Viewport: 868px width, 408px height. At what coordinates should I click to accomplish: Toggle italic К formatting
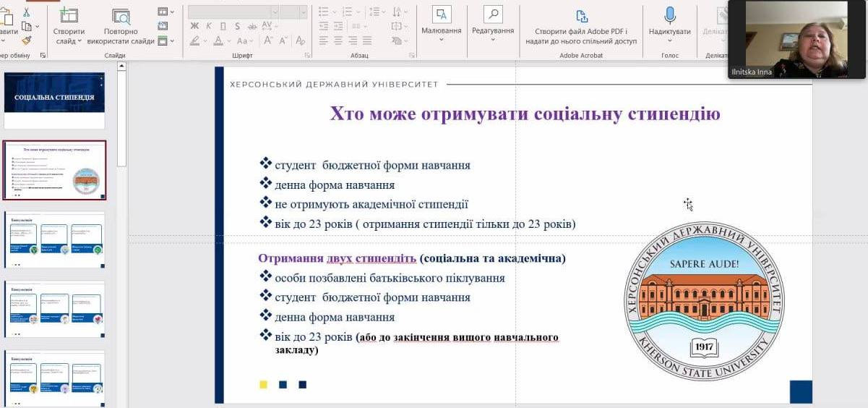[x=209, y=26]
